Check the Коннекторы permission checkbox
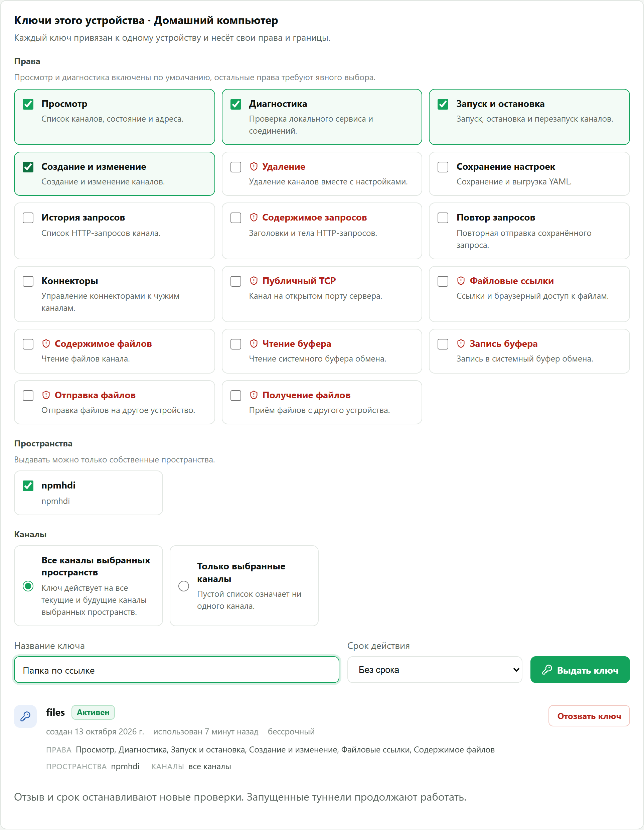644x830 pixels. pyautogui.click(x=28, y=281)
